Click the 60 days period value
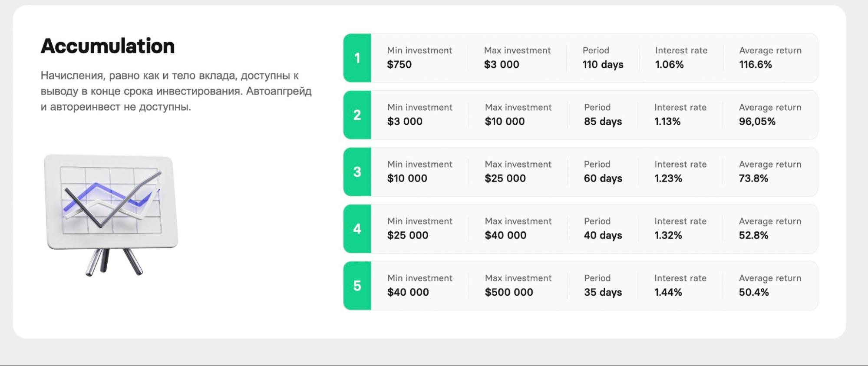The width and height of the screenshot is (868, 366). tap(603, 178)
